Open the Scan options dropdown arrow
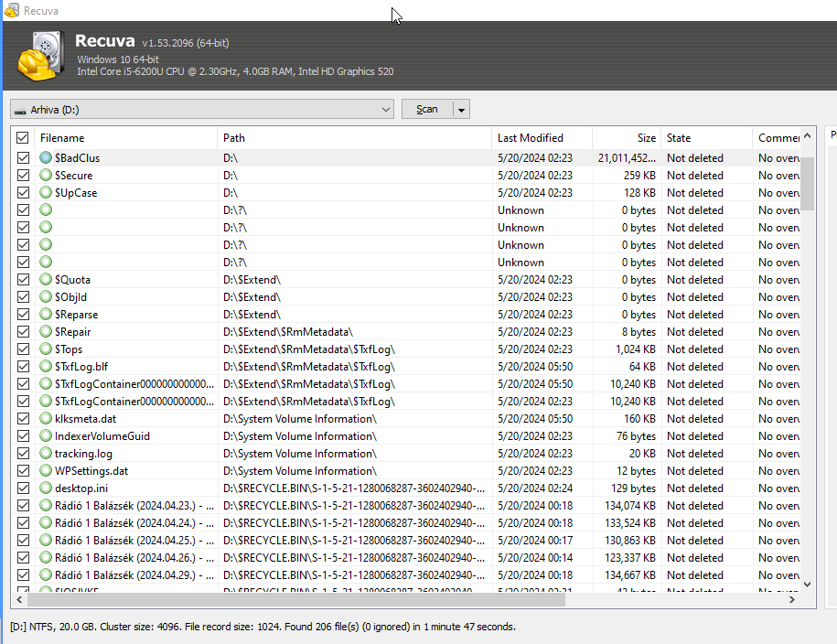 pyautogui.click(x=461, y=110)
